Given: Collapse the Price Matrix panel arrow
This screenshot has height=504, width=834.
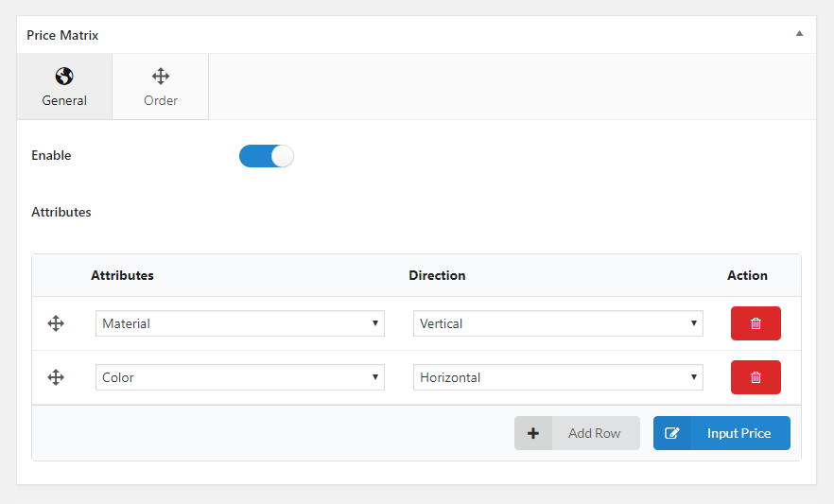Looking at the screenshot, I should click(799, 34).
